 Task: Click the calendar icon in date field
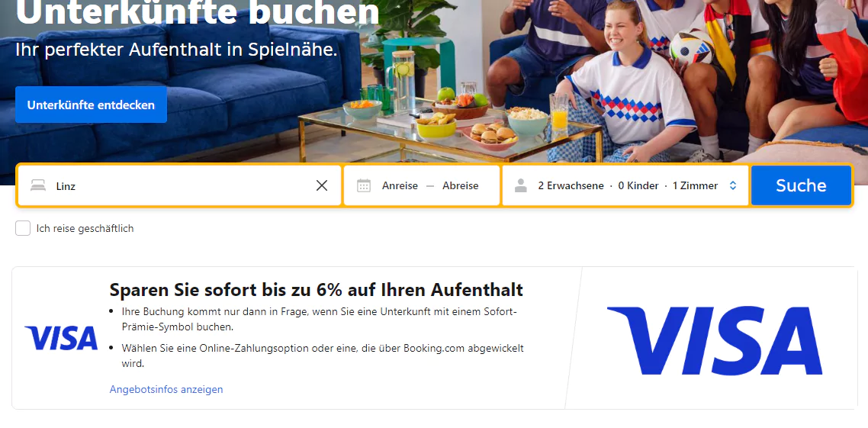[364, 185]
